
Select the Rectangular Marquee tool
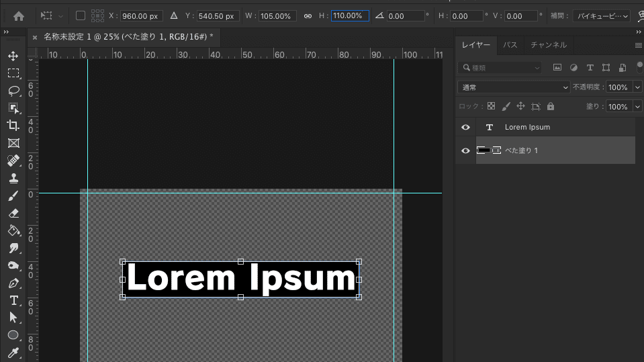13,73
